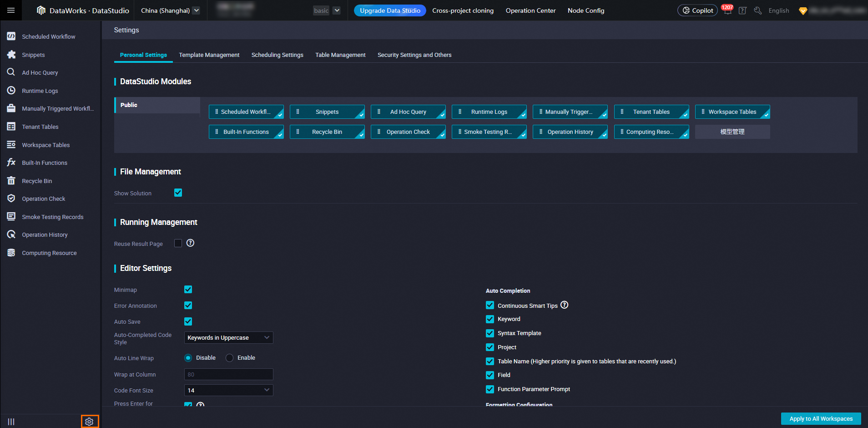
Task: Switch to Template Management tab
Action: tap(209, 55)
